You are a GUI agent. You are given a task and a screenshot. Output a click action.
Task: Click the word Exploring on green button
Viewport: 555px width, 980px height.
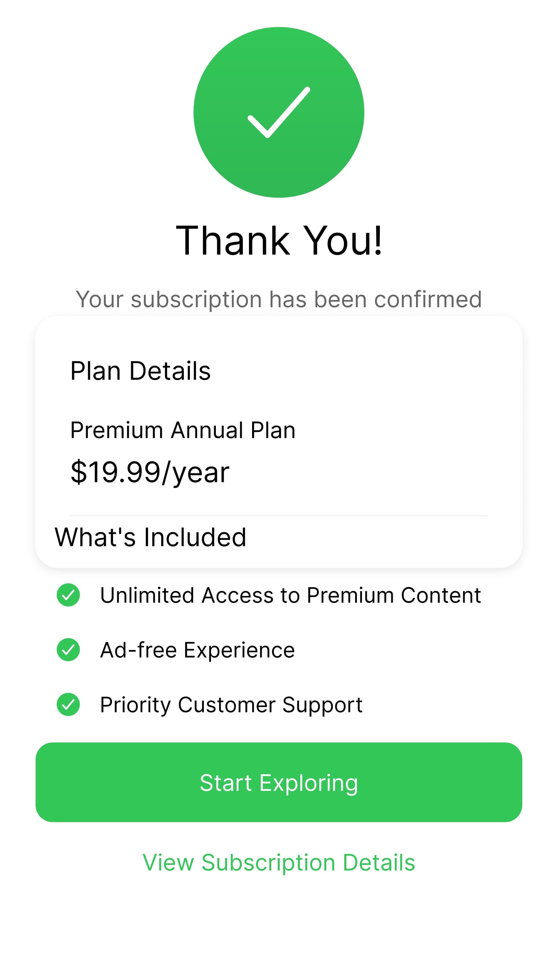[308, 783]
